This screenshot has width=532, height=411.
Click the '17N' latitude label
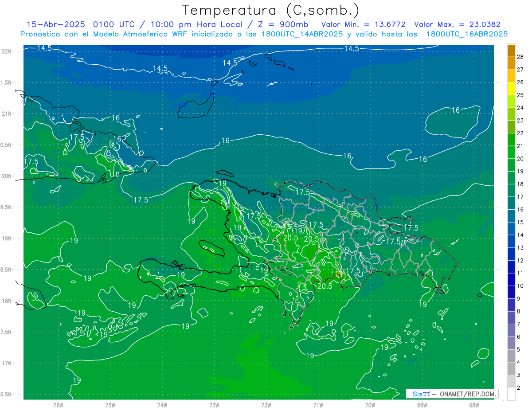click(x=7, y=363)
